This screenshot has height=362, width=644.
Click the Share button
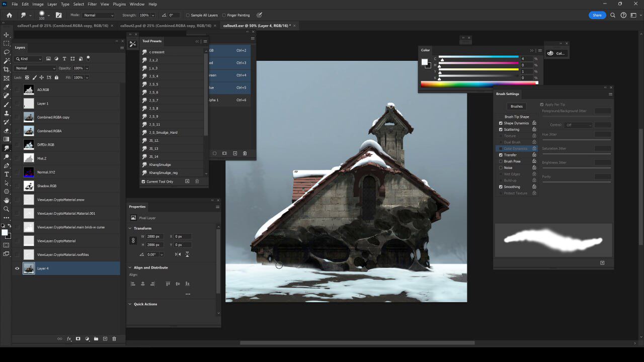[x=597, y=15]
